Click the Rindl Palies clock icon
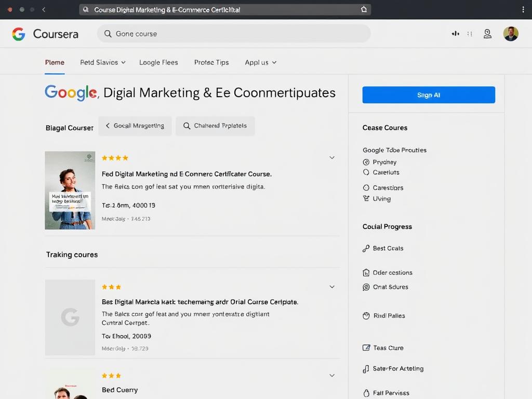This screenshot has height=399, width=532. [x=366, y=316]
